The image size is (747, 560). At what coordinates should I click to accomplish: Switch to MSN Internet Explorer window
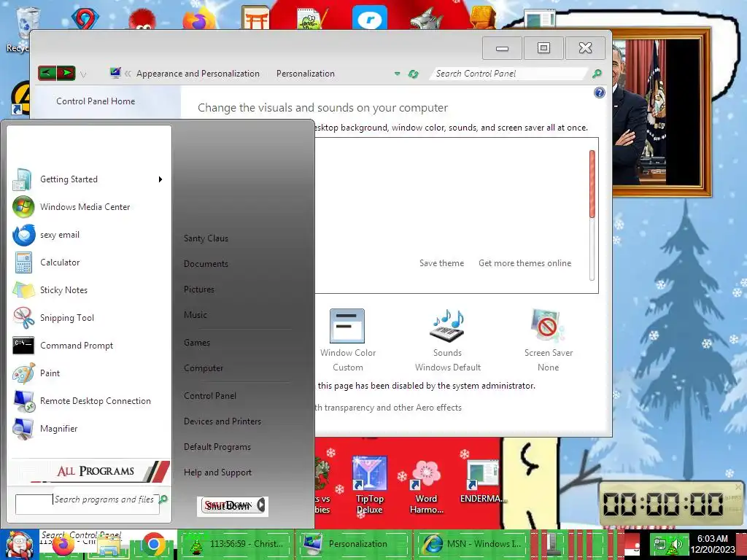pyautogui.click(x=471, y=544)
